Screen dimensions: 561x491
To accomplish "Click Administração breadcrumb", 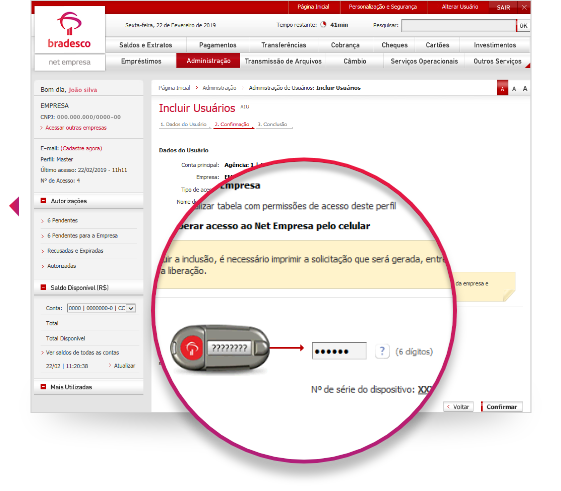I will click(219, 88).
